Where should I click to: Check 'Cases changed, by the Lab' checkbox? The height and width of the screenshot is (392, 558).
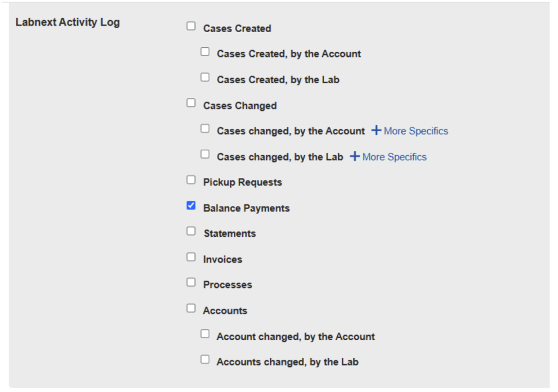(205, 155)
